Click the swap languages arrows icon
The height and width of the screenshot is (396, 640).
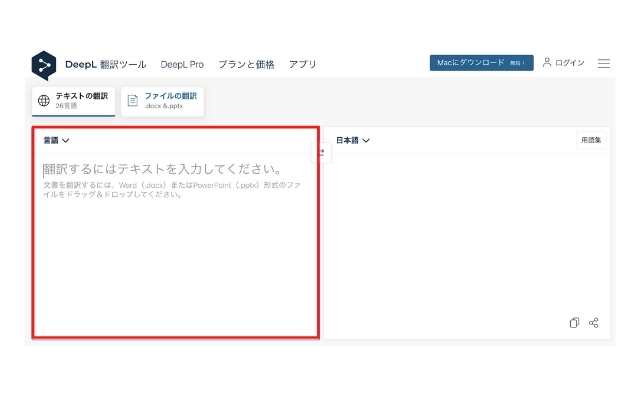[322, 153]
